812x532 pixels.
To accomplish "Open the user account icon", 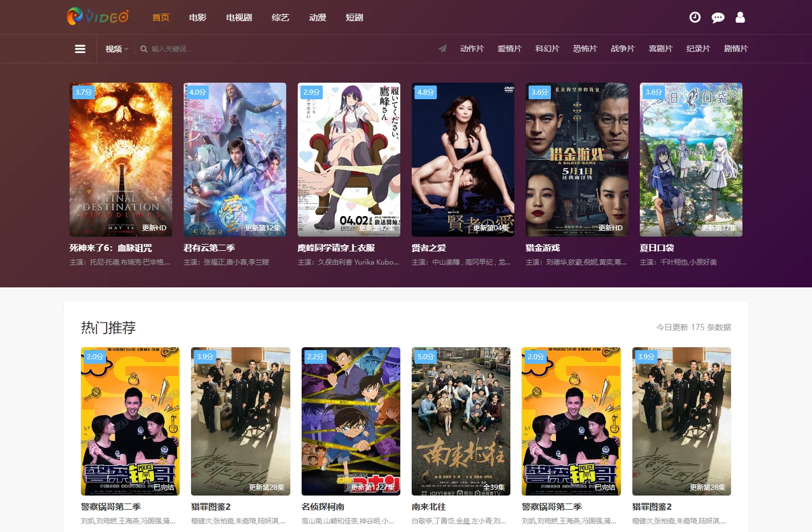I will (740, 18).
